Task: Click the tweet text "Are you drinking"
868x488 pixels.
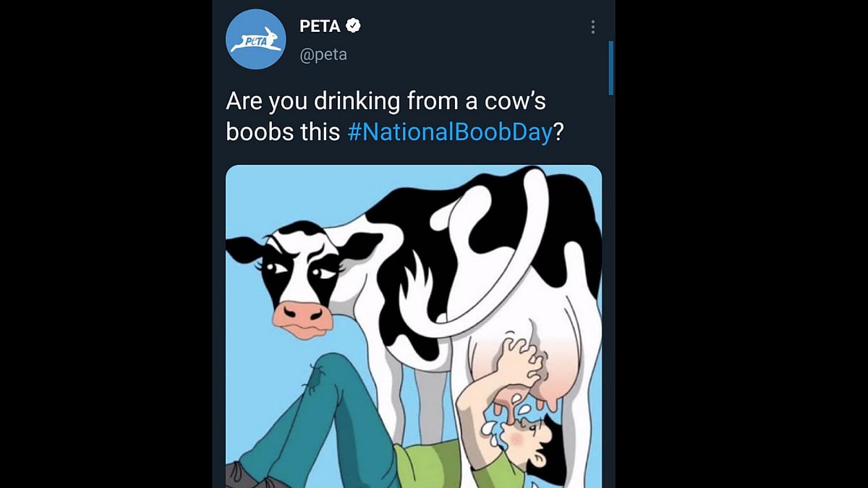Action: click(312, 101)
